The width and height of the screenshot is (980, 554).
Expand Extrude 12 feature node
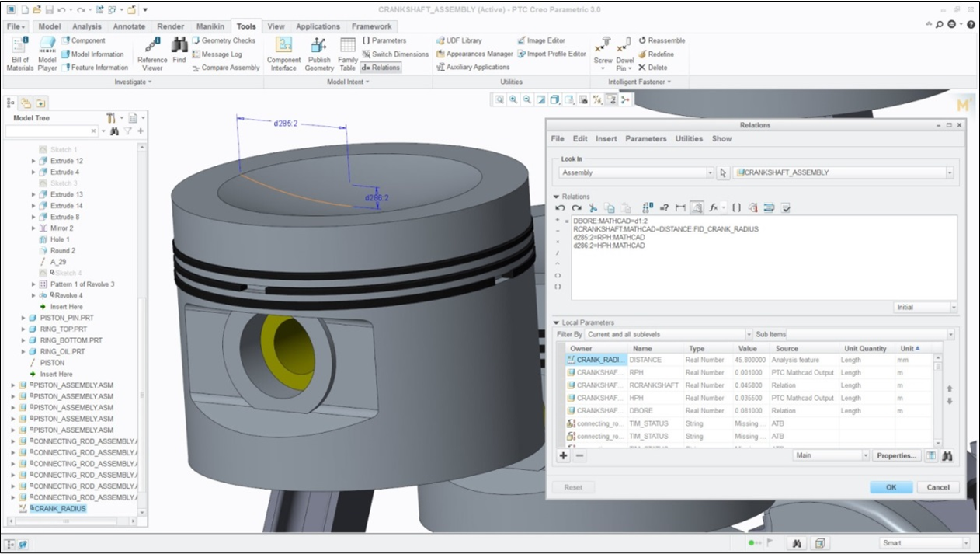pos(33,161)
